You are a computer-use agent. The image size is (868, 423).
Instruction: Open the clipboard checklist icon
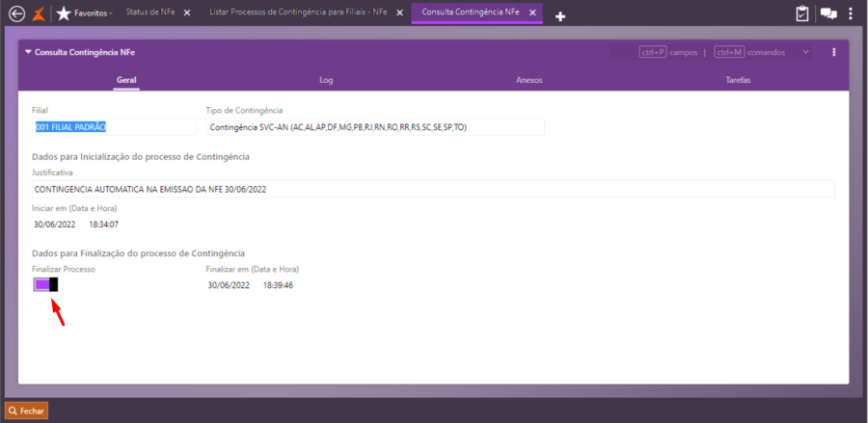[801, 13]
